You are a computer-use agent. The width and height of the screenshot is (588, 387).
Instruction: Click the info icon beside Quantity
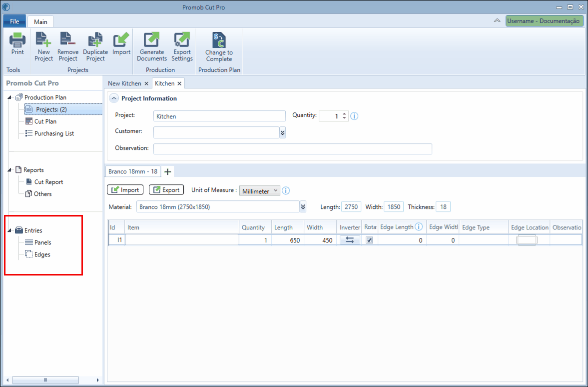coord(354,116)
